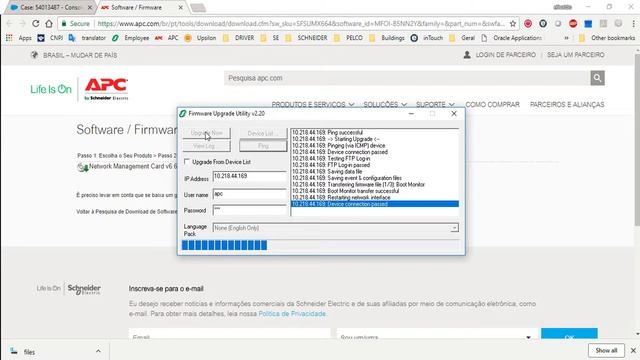Select 'Ping successful' log line
Viewport: 640px width, 360px height.
[327, 133]
